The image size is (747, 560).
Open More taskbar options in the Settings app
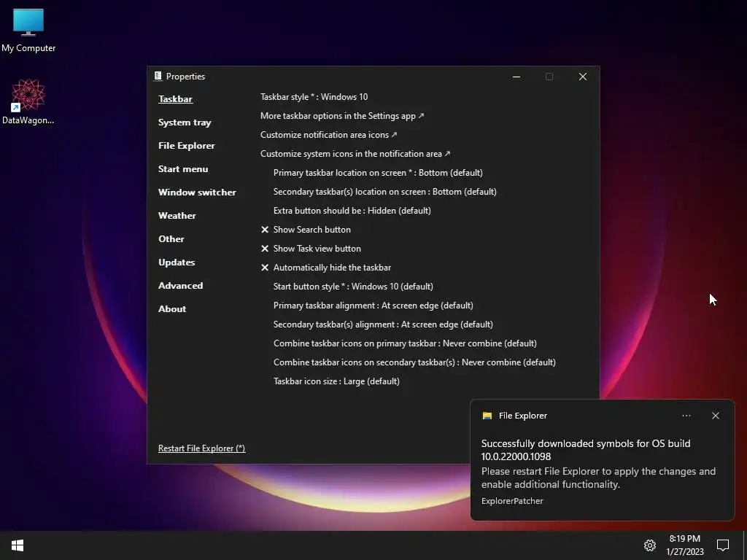[342, 116]
